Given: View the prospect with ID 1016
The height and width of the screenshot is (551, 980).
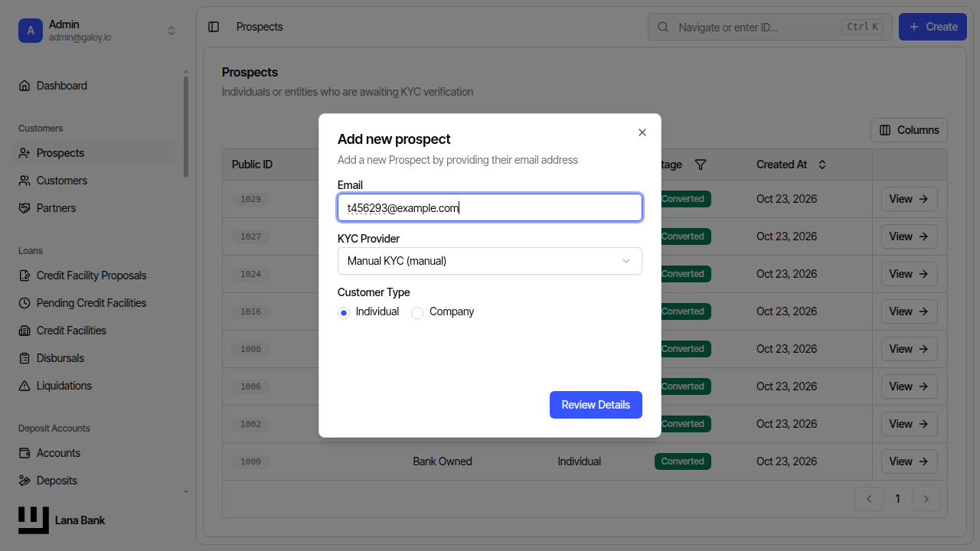Looking at the screenshot, I should pyautogui.click(x=909, y=311).
